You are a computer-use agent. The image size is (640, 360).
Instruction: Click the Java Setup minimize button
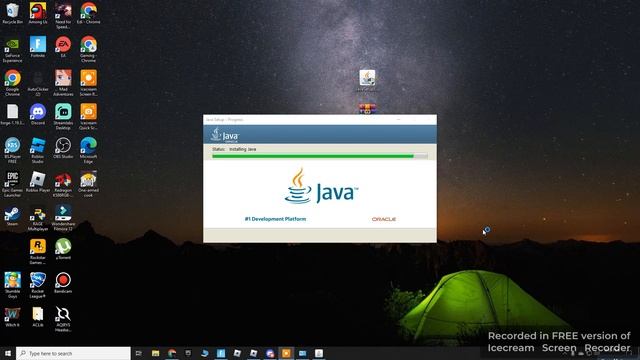pos(398,120)
